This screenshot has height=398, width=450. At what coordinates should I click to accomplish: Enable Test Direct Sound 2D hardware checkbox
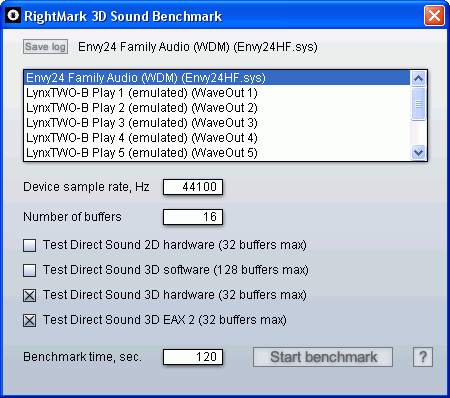pos(30,245)
